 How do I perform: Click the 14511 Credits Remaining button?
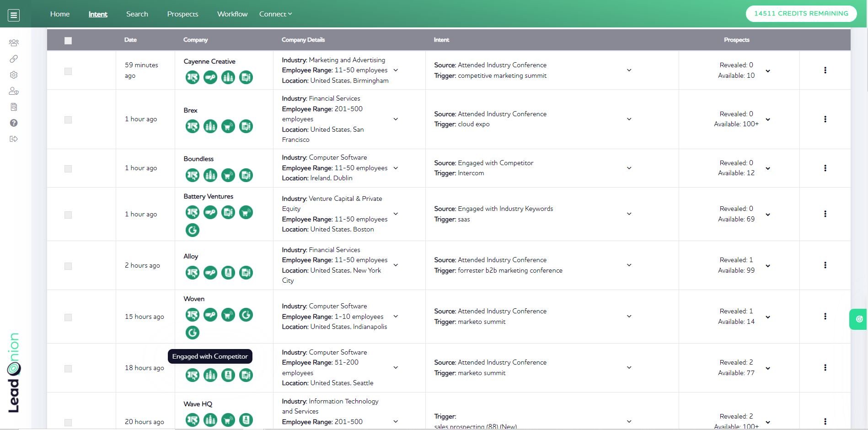(x=801, y=14)
